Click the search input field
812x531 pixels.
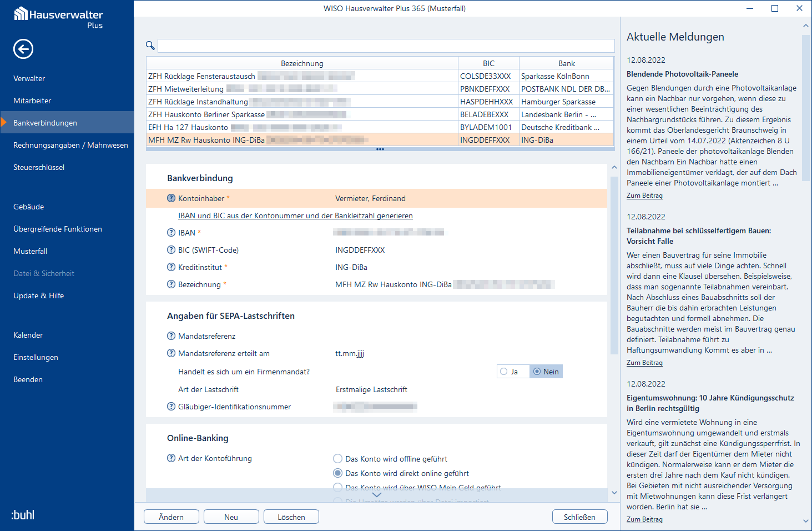pyautogui.click(x=386, y=46)
